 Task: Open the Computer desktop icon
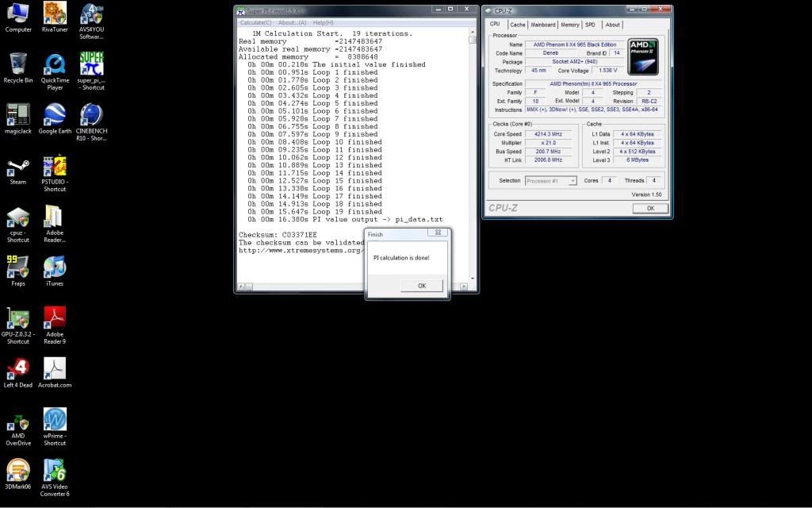coord(18,17)
